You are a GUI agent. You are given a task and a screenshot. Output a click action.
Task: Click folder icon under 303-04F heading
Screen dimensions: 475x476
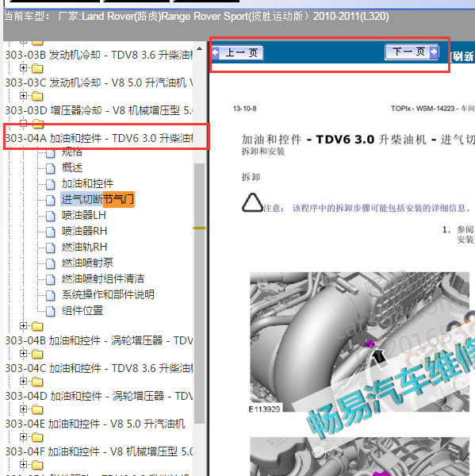[x=37, y=465]
